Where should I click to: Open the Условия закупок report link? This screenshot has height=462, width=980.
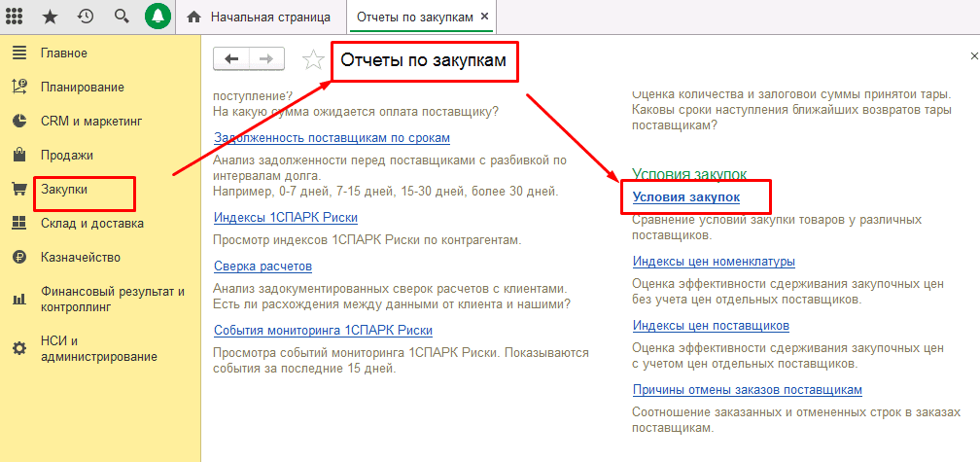[x=686, y=197]
